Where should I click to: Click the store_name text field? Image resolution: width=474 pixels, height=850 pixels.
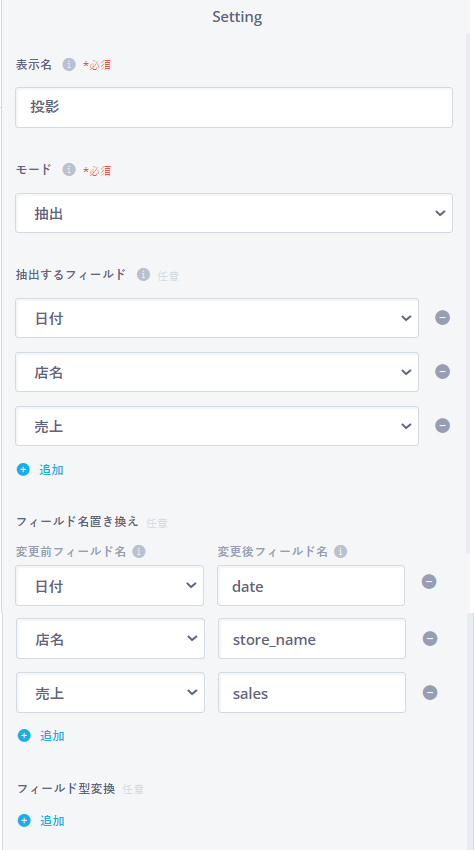click(312, 639)
